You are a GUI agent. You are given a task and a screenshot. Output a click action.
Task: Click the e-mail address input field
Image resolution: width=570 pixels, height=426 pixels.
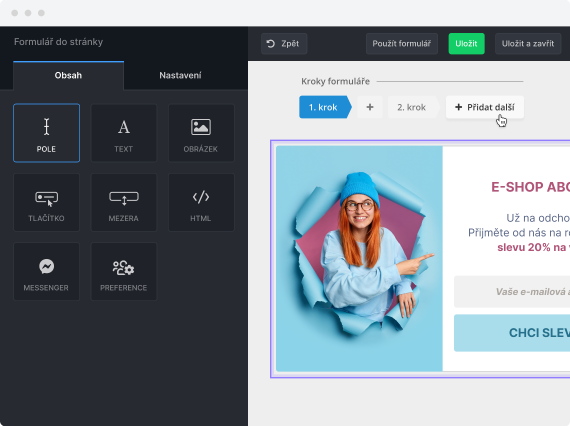click(512, 292)
